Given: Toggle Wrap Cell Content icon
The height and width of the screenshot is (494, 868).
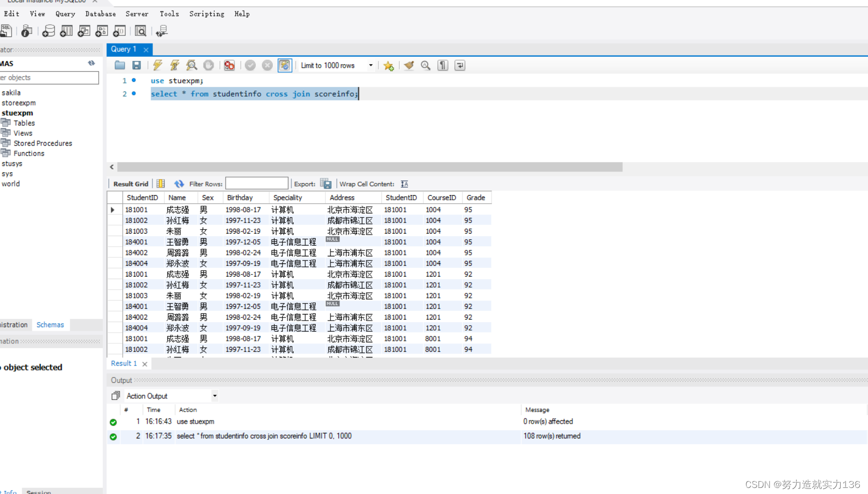Looking at the screenshot, I should (x=404, y=184).
